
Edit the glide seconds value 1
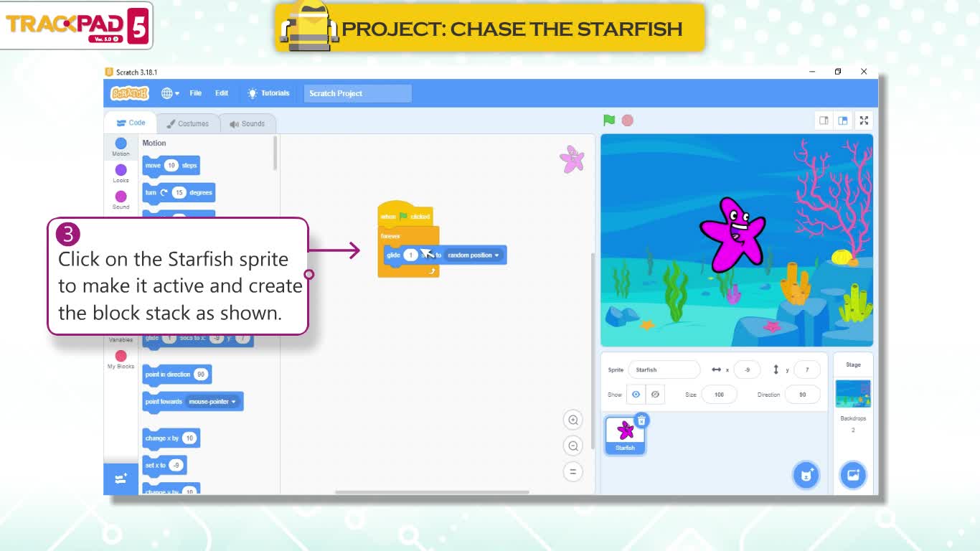[x=410, y=255]
